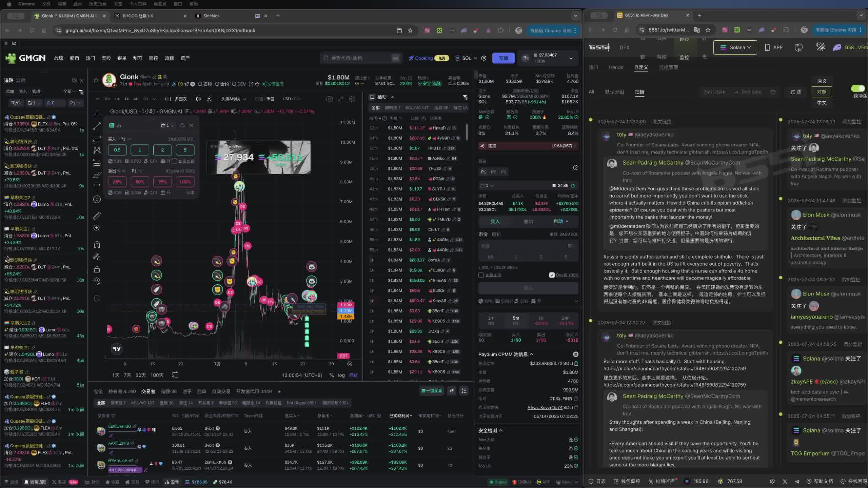The width and height of the screenshot is (868, 488).
Task: Tick stop-loss checkbox in floating quick panel
Action: [x=175, y=161]
